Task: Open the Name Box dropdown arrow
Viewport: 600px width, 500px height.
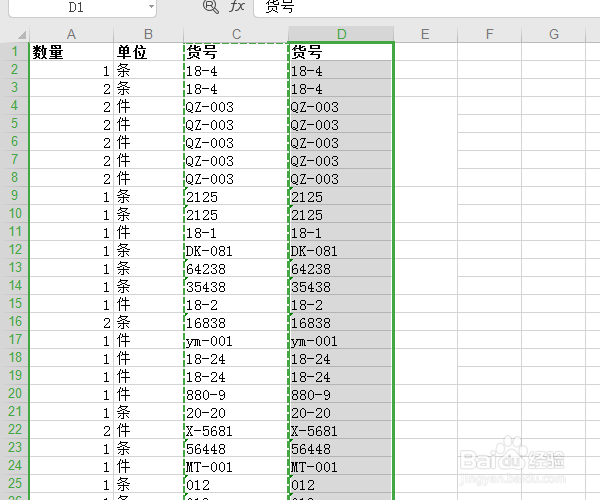Action: (151, 7)
